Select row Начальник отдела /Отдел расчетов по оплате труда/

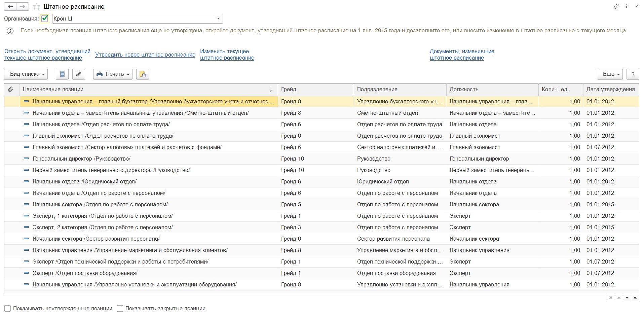tap(321, 124)
